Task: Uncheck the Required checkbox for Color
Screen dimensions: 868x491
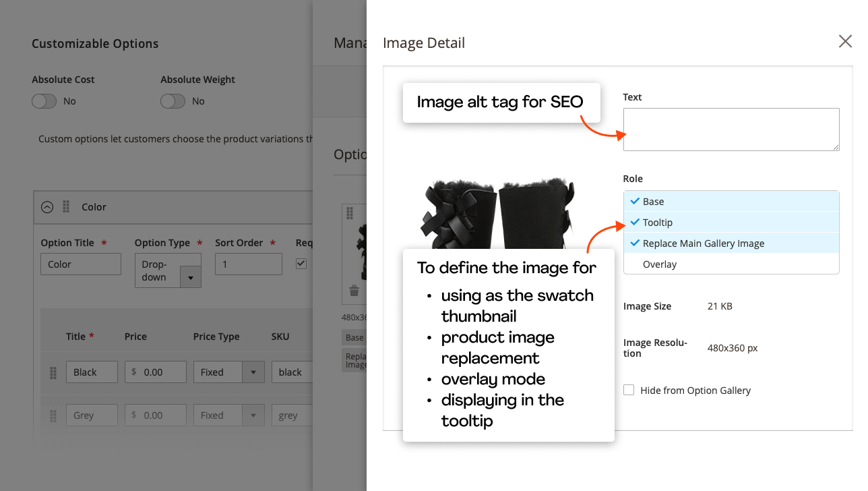Action: (x=301, y=264)
